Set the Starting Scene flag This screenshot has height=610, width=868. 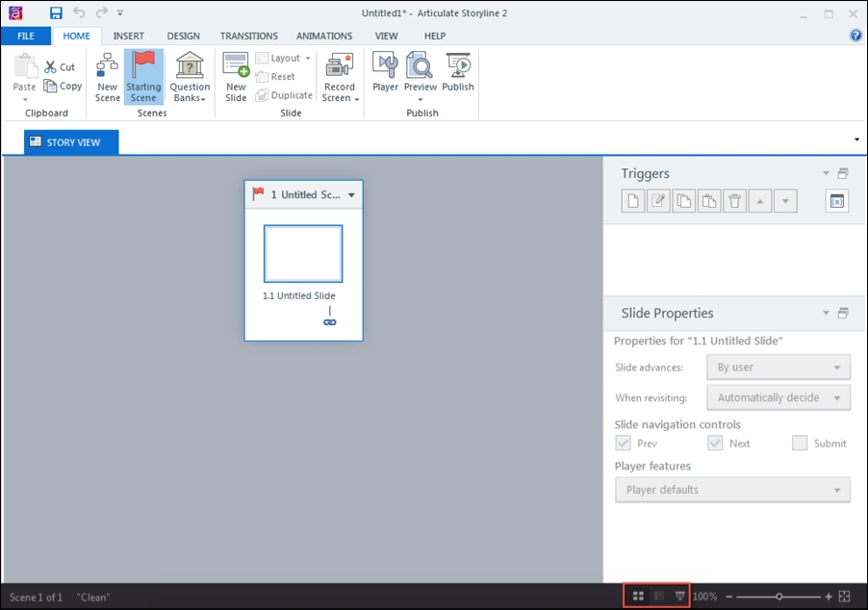point(143,77)
